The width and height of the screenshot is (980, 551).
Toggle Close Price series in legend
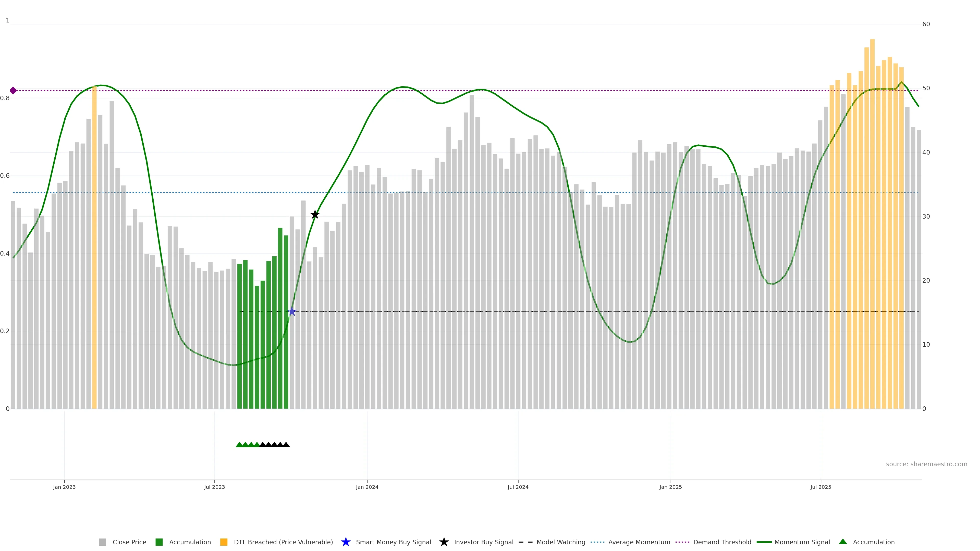point(129,542)
